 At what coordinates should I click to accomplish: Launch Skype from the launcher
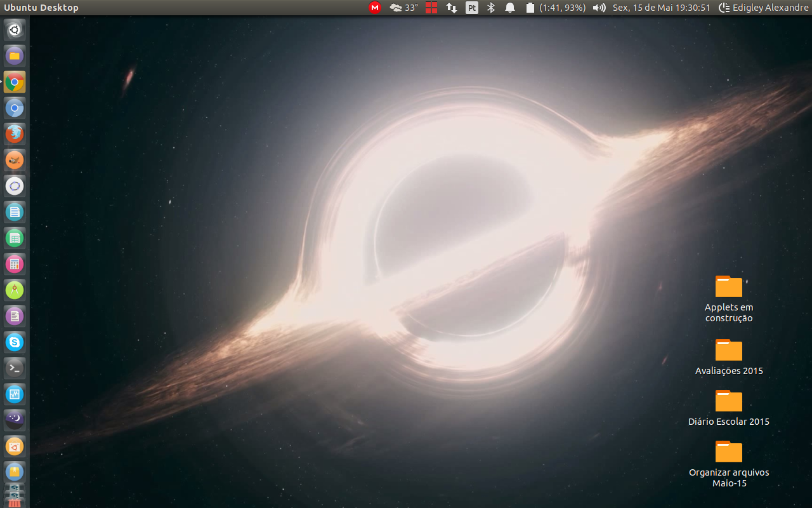tap(15, 342)
